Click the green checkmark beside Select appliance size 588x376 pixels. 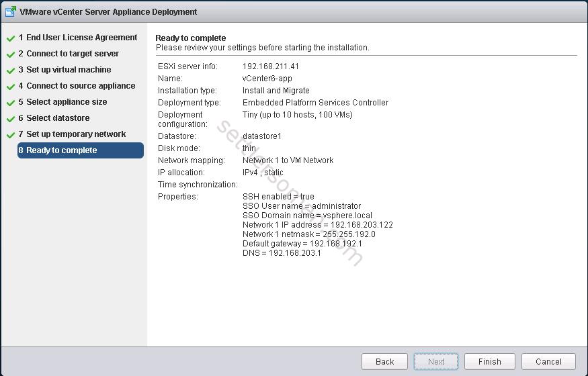[x=11, y=103]
